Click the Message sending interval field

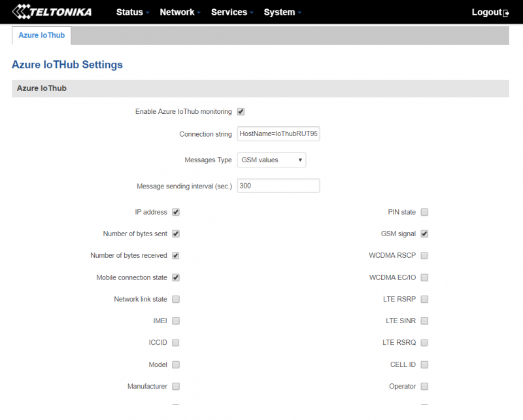click(278, 186)
